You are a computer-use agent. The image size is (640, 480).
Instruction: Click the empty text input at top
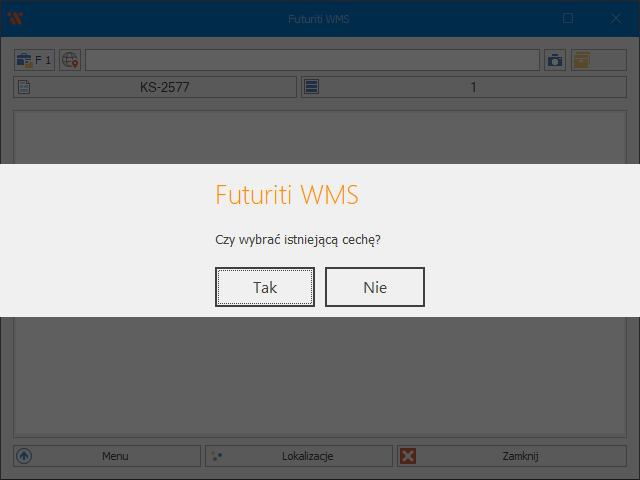312,60
